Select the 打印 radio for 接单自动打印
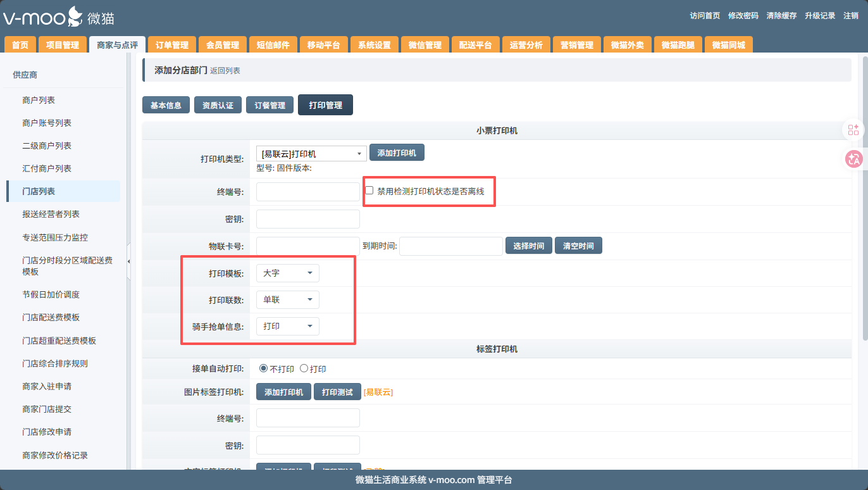 (x=304, y=368)
